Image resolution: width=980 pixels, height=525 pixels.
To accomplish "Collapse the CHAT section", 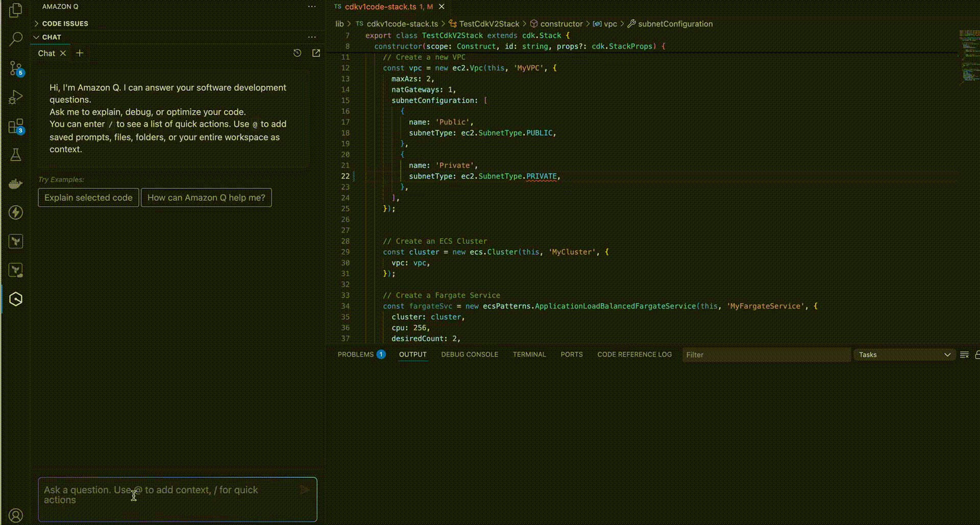I will point(51,37).
